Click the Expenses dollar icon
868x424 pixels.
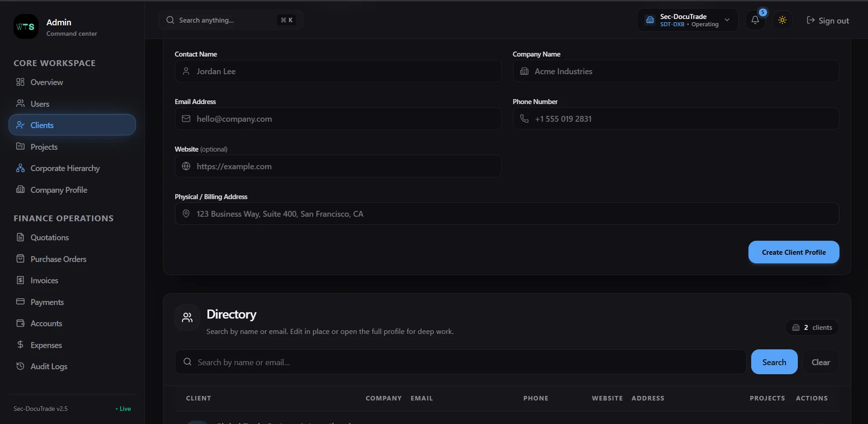point(20,345)
